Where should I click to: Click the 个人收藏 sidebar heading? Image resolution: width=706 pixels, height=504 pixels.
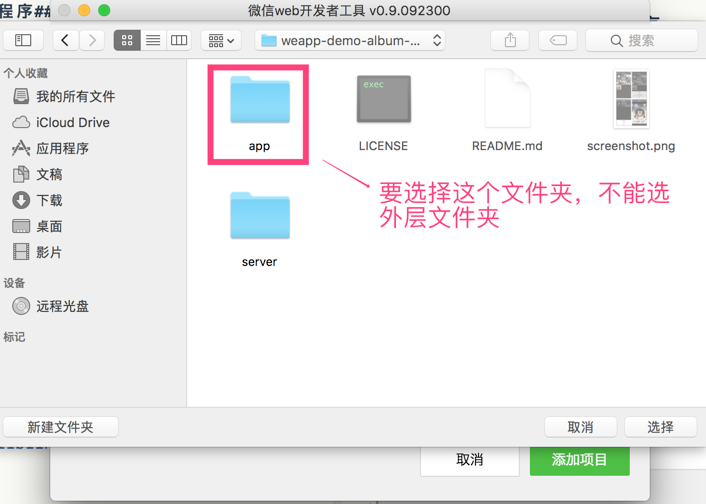(26, 73)
